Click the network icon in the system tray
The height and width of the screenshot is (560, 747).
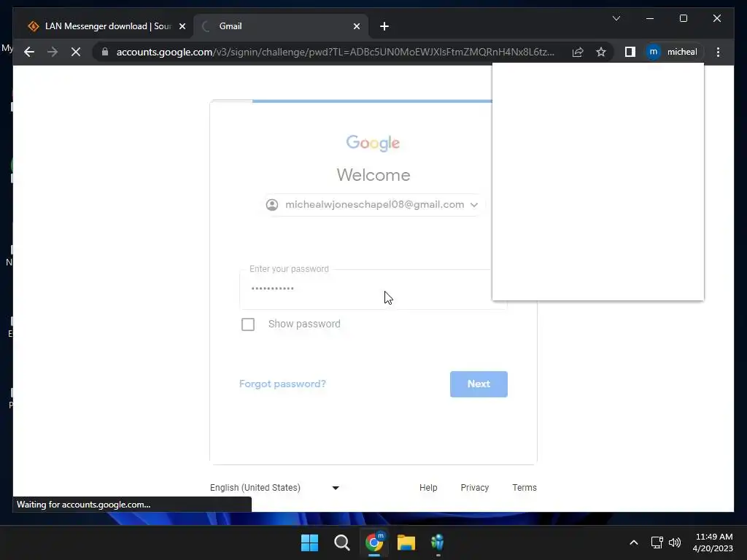657,542
